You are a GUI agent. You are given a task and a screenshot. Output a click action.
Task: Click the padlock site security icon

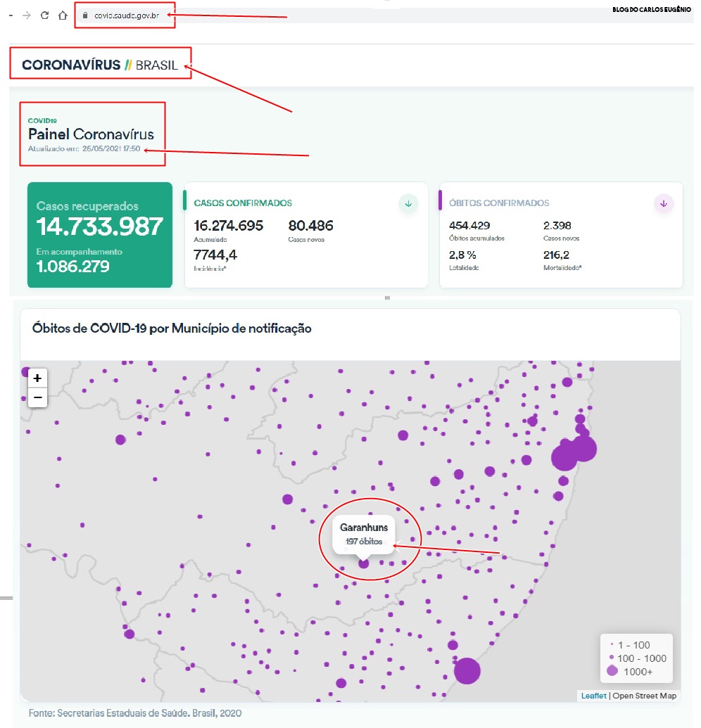tap(85, 15)
